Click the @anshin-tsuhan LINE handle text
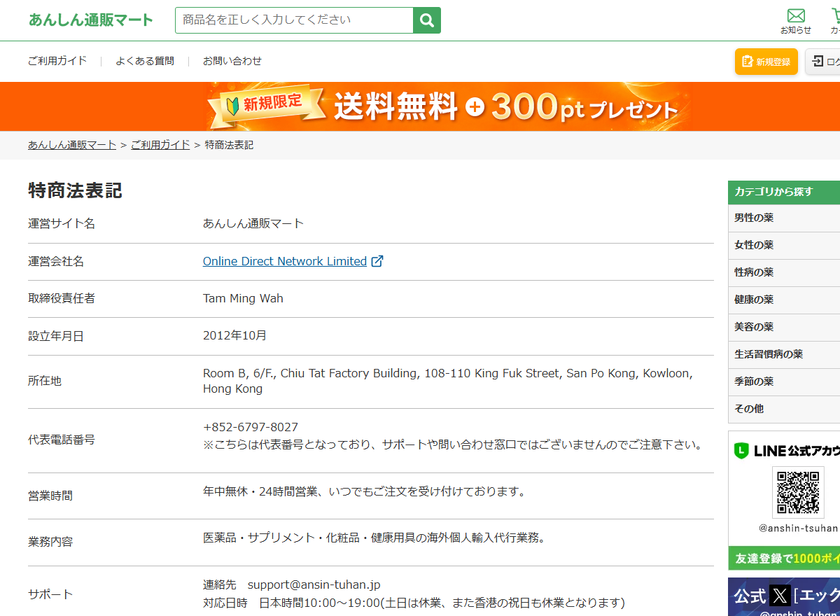Screen dimensions: 840x616 [x=798, y=528]
